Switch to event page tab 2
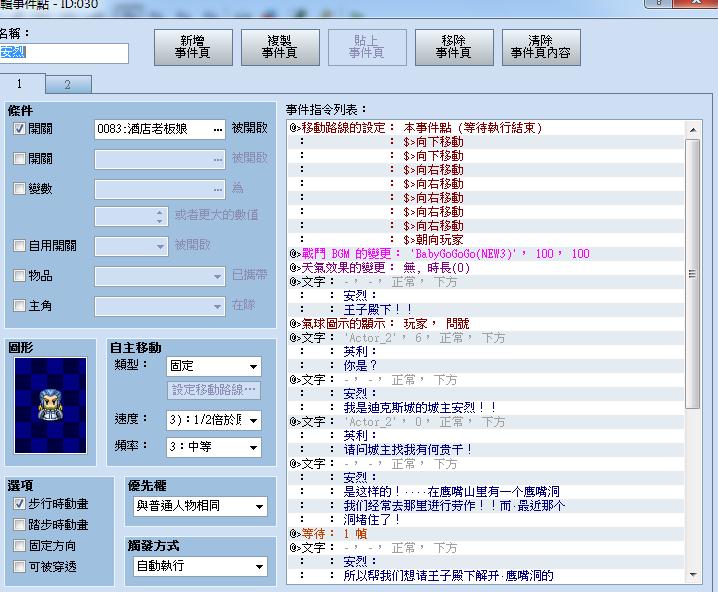Image resolution: width=718 pixels, height=592 pixels. click(x=68, y=85)
